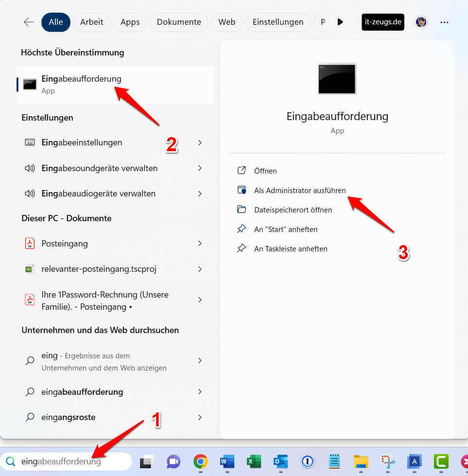Launch Microsoft Excel from the taskbar

click(254, 461)
